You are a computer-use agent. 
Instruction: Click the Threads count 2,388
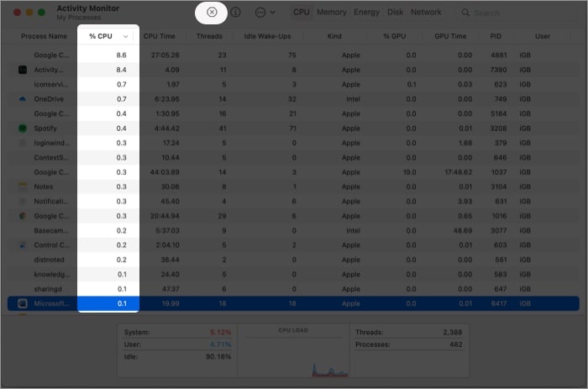click(452, 333)
